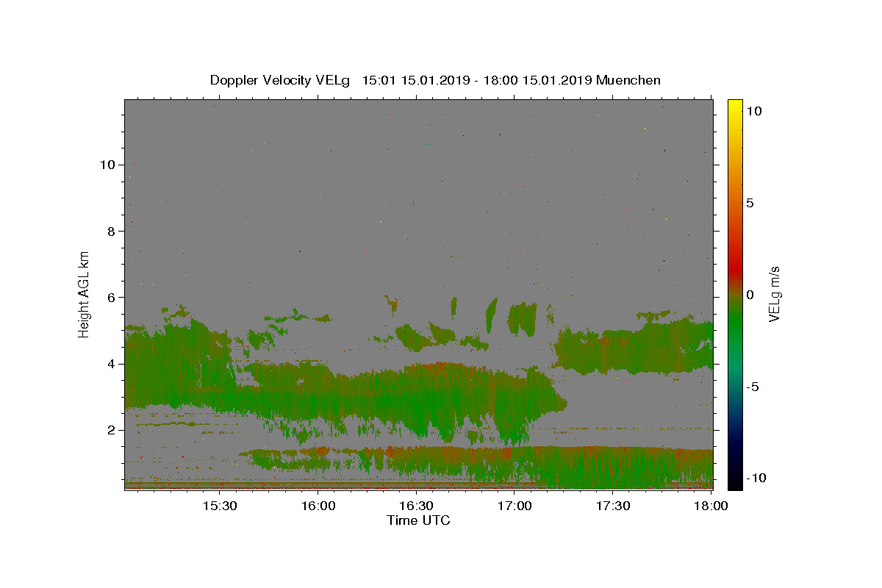Click the '18:00' time axis label
Screen dimensions: 882x588
pyautogui.click(x=711, y=506)
